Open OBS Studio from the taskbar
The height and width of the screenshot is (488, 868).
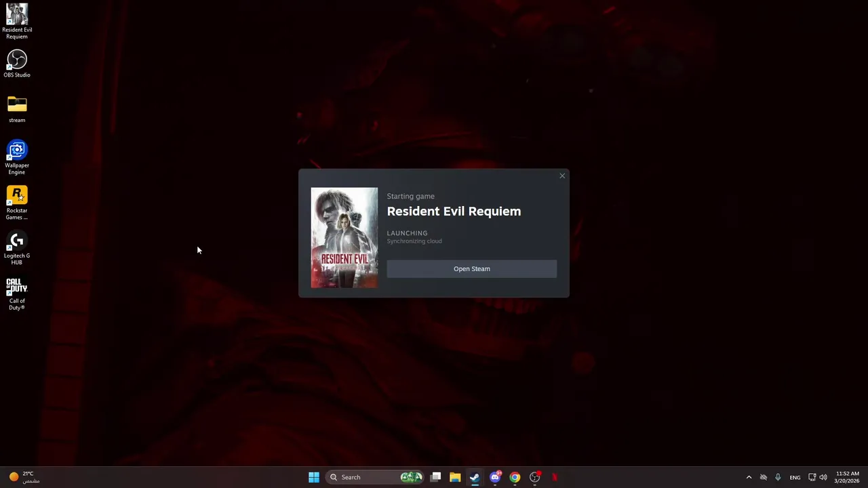point(535,477)
